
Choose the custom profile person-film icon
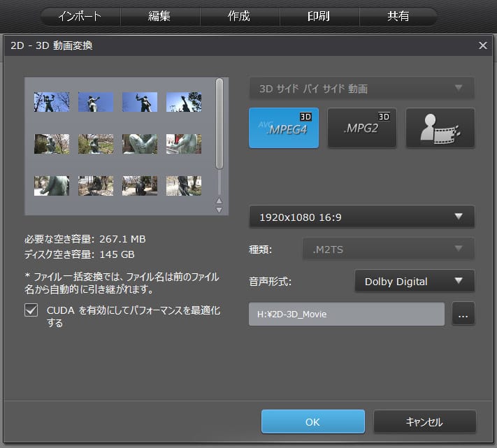coord(440,128)
